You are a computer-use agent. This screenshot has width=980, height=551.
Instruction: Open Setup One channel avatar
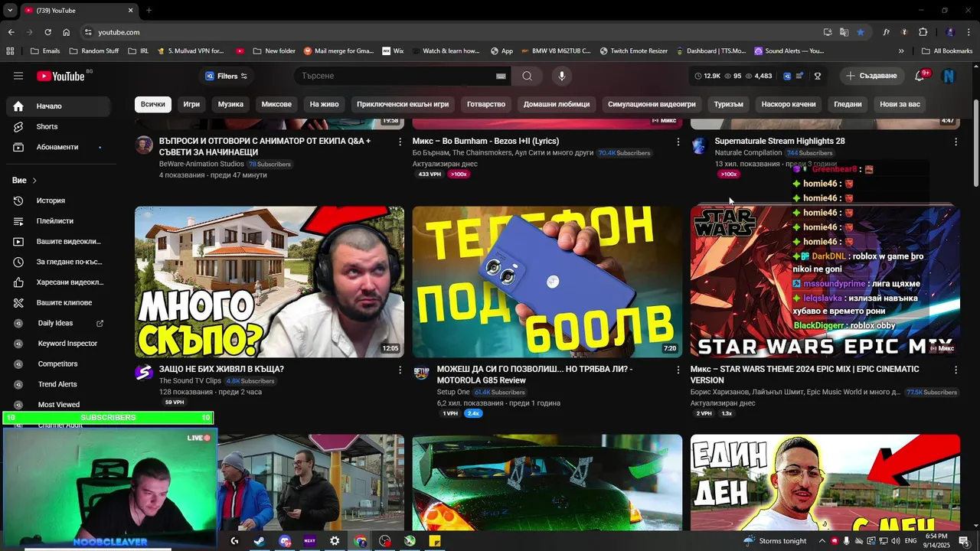422,373
